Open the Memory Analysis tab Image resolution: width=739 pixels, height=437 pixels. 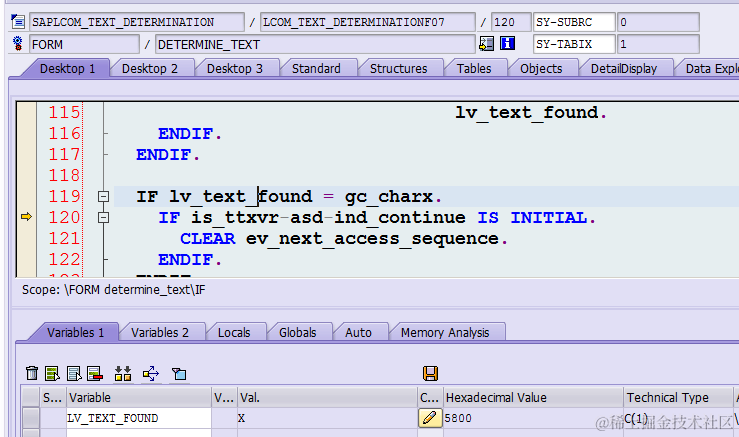pyautogui.click(x=445, y=332)
